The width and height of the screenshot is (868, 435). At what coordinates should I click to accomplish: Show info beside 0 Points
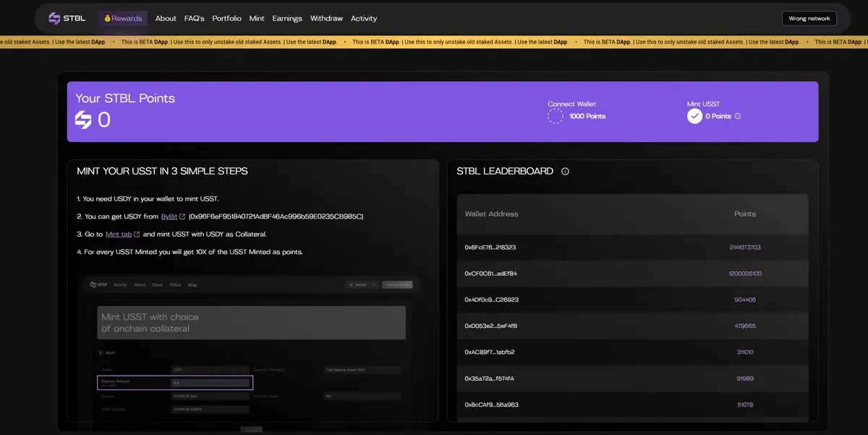(738, 116)
